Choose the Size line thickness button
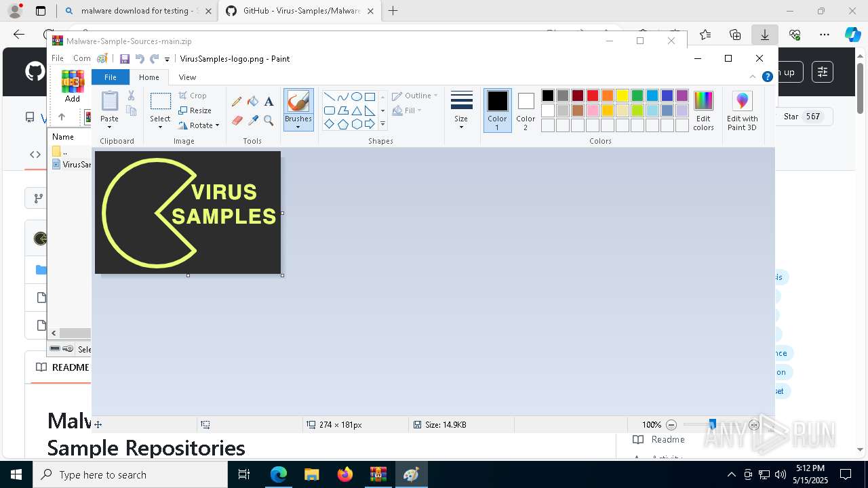The width and height of the screenshot is (868, 488). coord(461,110)
